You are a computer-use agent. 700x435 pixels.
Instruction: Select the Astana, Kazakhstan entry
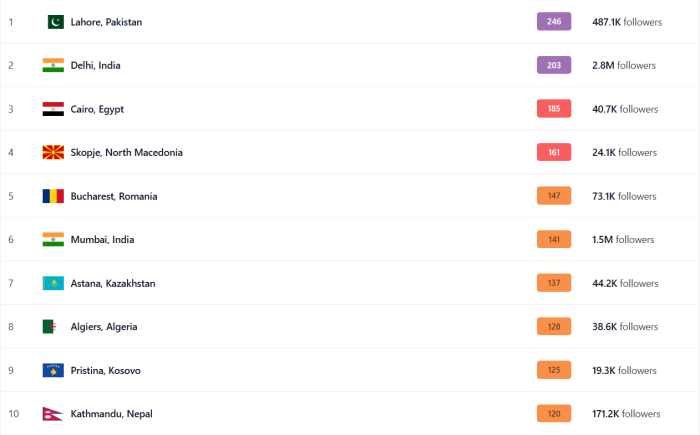(x=113, y=283)
